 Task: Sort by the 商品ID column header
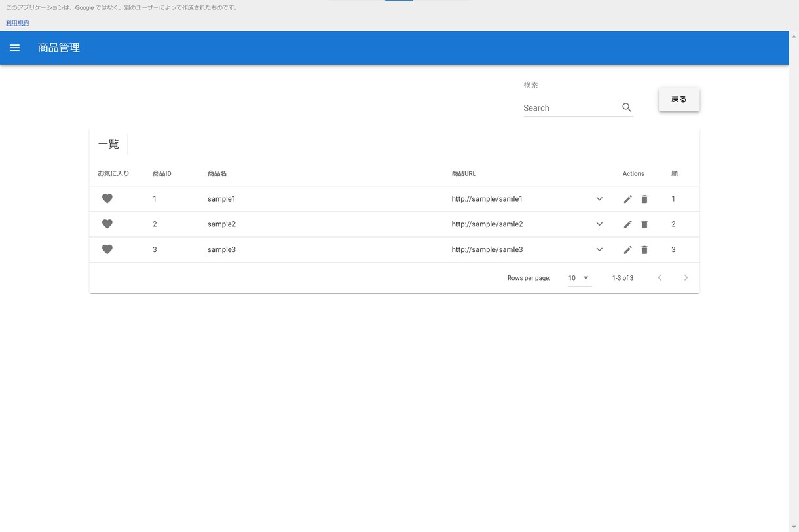click(162, 173)
